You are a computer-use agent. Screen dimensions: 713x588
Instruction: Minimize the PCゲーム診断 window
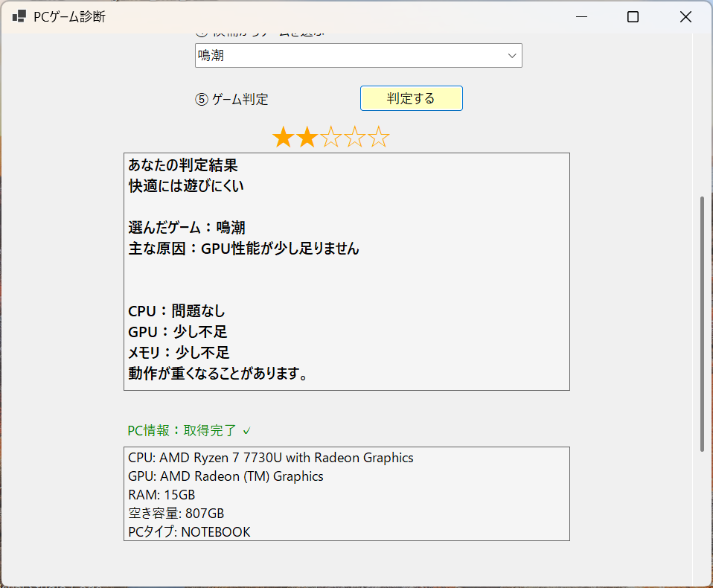pos(581,17)
